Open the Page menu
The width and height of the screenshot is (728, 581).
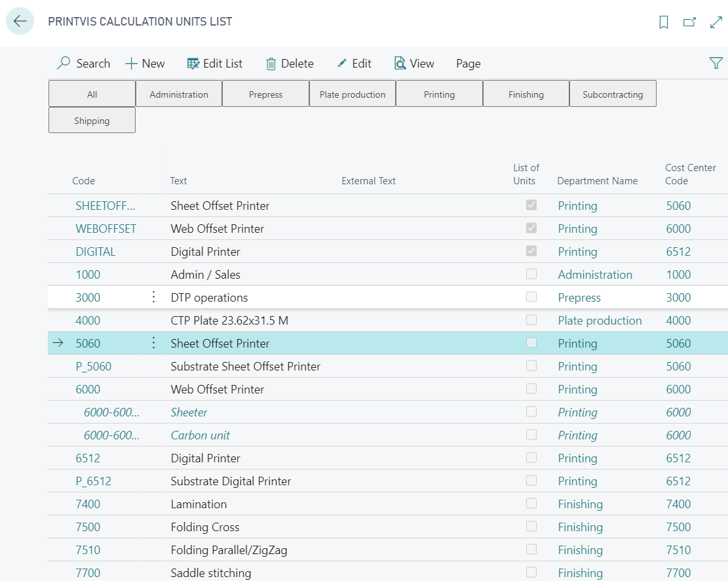point(468,64)
